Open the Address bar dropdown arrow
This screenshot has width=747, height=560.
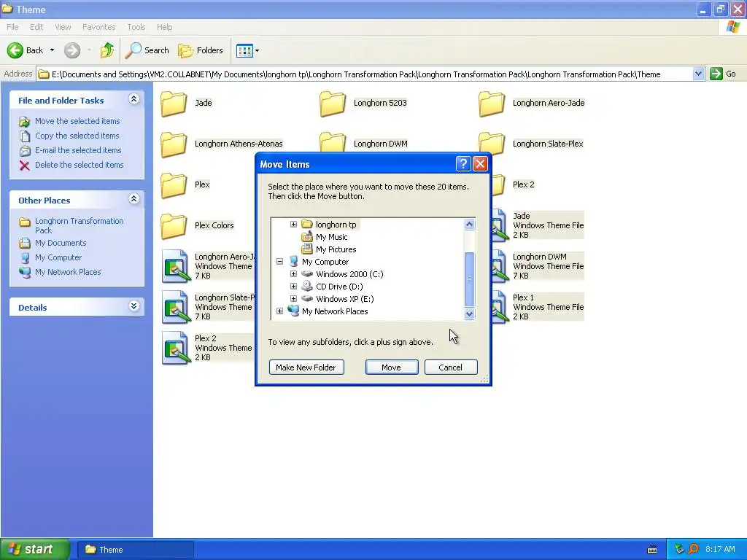698,74
